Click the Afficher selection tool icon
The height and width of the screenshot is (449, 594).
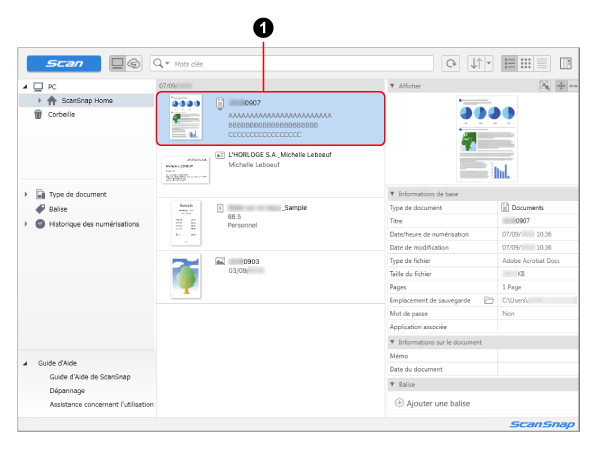545,86
